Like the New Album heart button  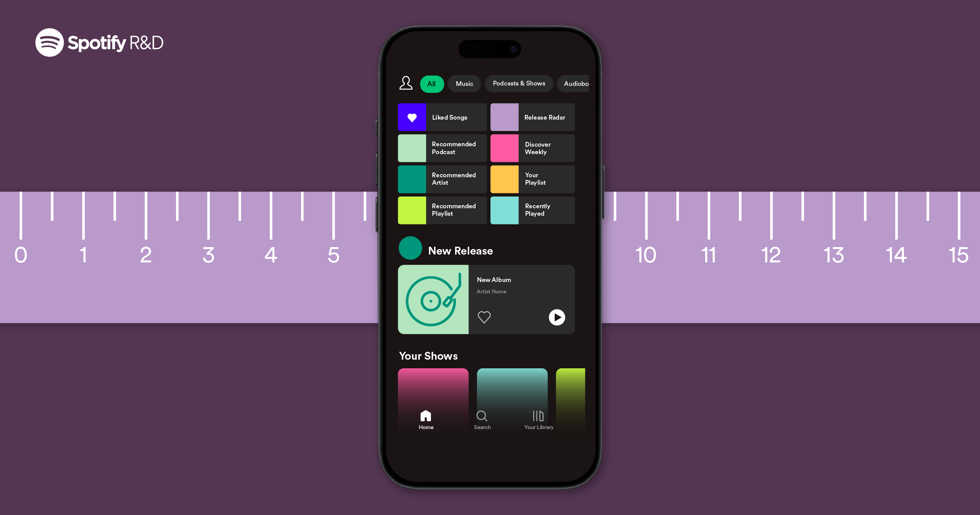click(484, 317)
